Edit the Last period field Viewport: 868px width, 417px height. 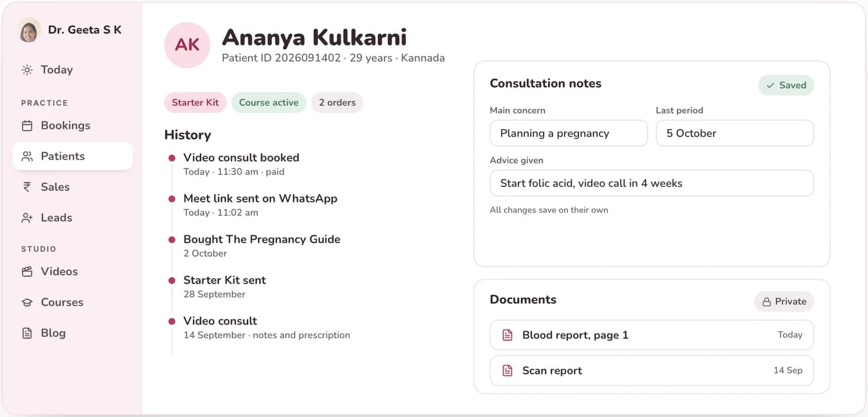coord(735,133)
